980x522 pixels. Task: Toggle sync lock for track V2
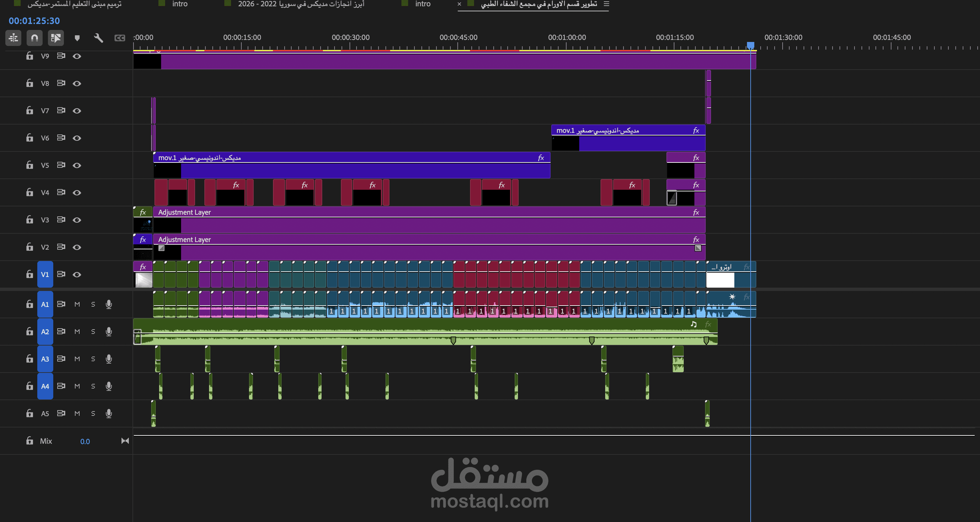point(61,247)
